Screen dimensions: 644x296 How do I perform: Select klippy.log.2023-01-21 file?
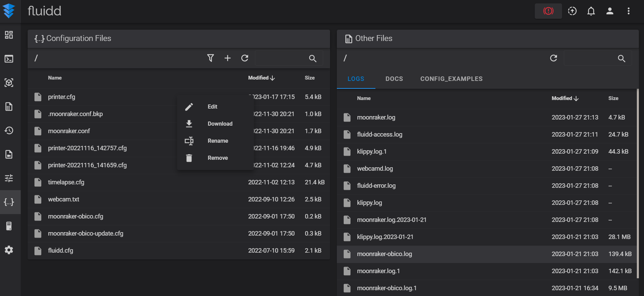point(487,237)
